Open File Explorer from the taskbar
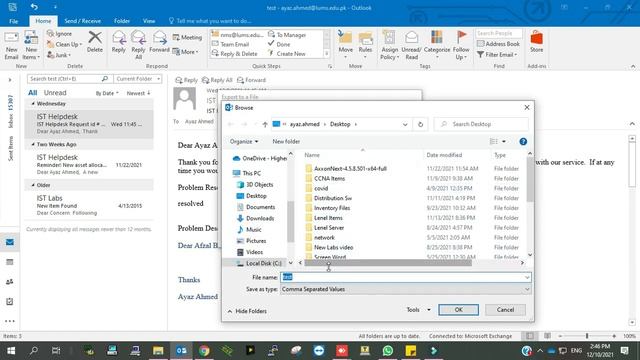640x360 pixels. point(158,351)
